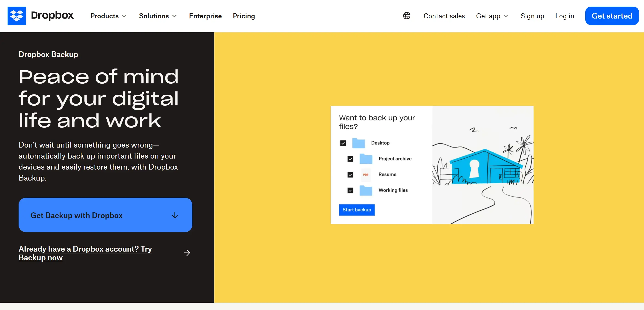The image size is (644, 310).
Task: Click the Working files folder icon
Action: [x=366, y=190]
